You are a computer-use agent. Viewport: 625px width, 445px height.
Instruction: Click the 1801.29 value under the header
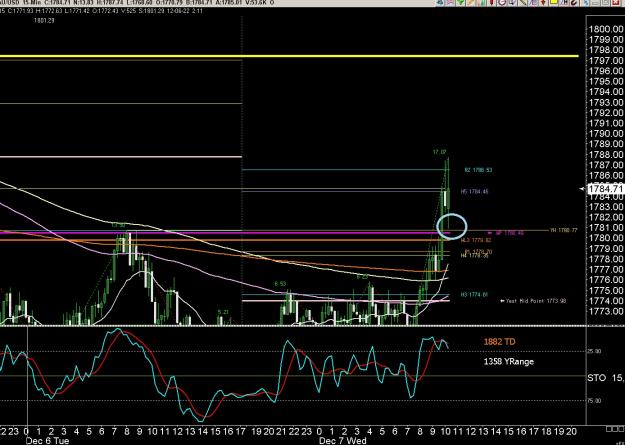pos(45,20)
